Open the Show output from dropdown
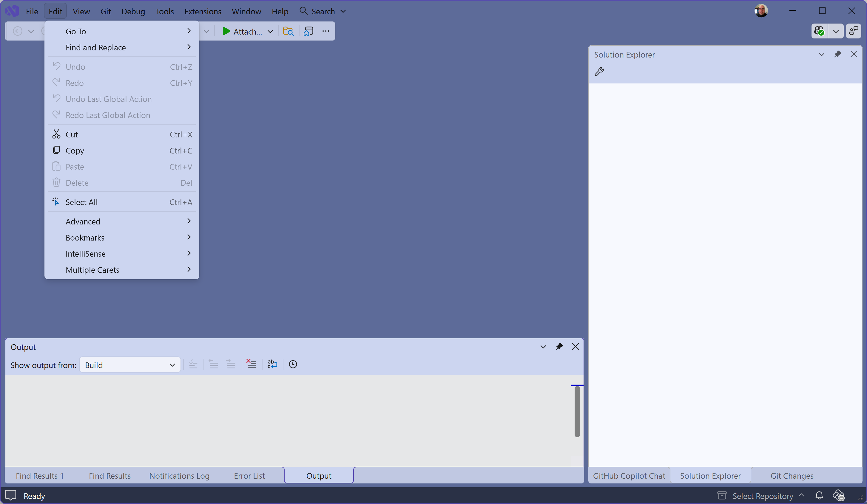 (130, 365)
